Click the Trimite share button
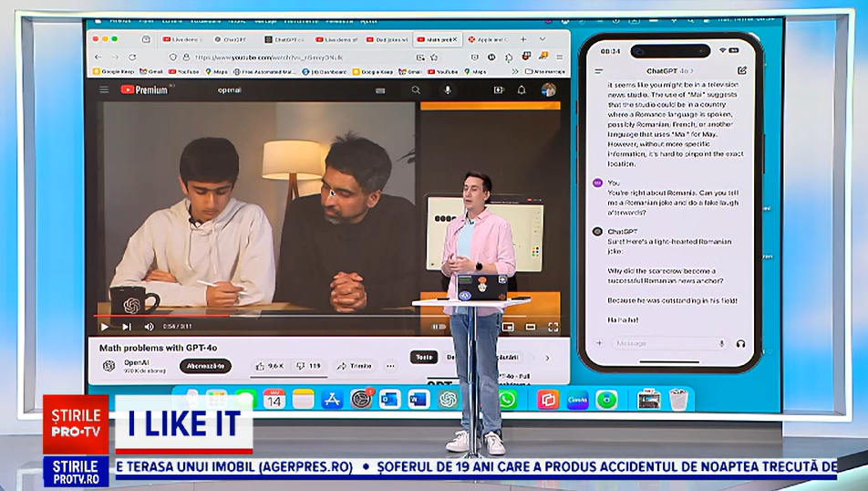This screenshot has width=868, height=491. [355, 366]
